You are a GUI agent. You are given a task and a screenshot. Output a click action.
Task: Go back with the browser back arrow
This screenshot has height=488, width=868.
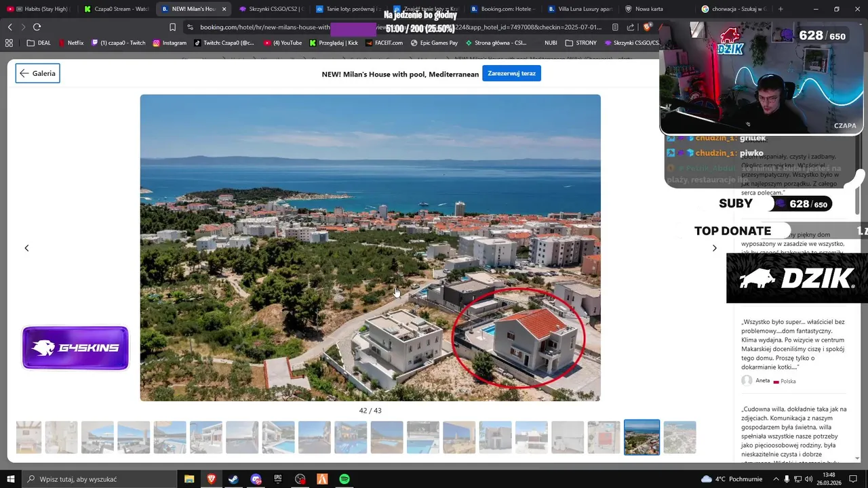tap(9, 27)
